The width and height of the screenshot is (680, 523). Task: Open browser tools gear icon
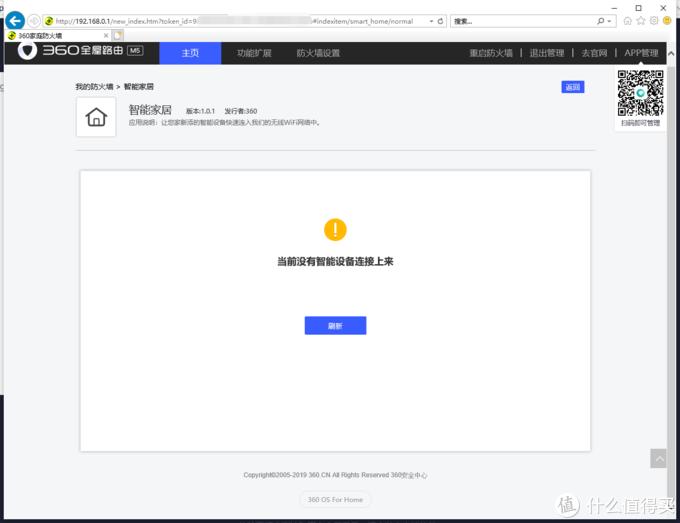(654, 21)
